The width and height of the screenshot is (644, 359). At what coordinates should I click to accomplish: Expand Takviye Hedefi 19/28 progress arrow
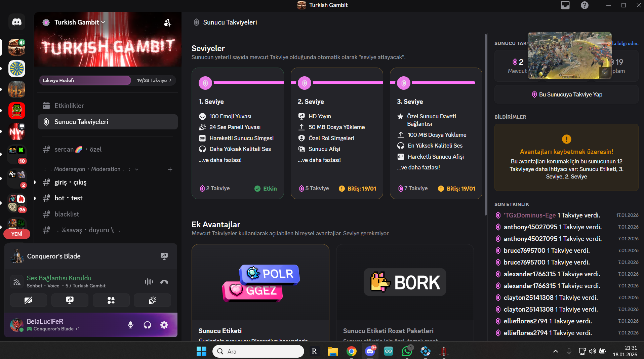170,80
